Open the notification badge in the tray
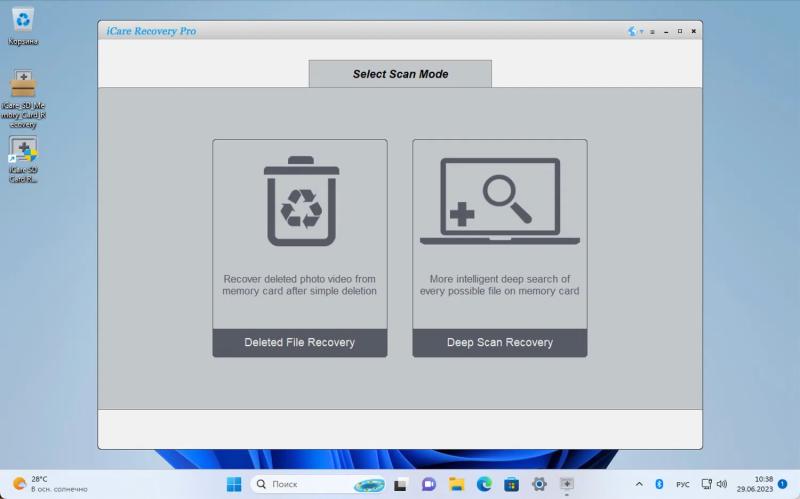Screen dimensions: 800x499 click(783, 483)
